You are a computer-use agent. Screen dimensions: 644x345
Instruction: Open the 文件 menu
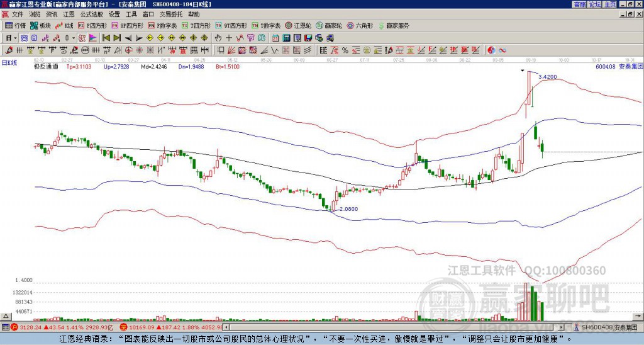[x=18, y=14]
